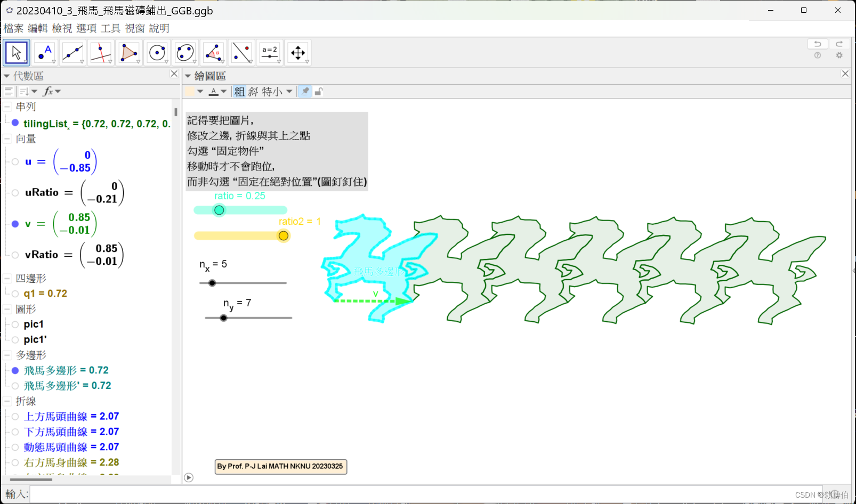This screenshot has height=504, width=856.
Task: Select the Slider creation tool (a=2)
Action: pyautogui.click(x=270, y=52)
